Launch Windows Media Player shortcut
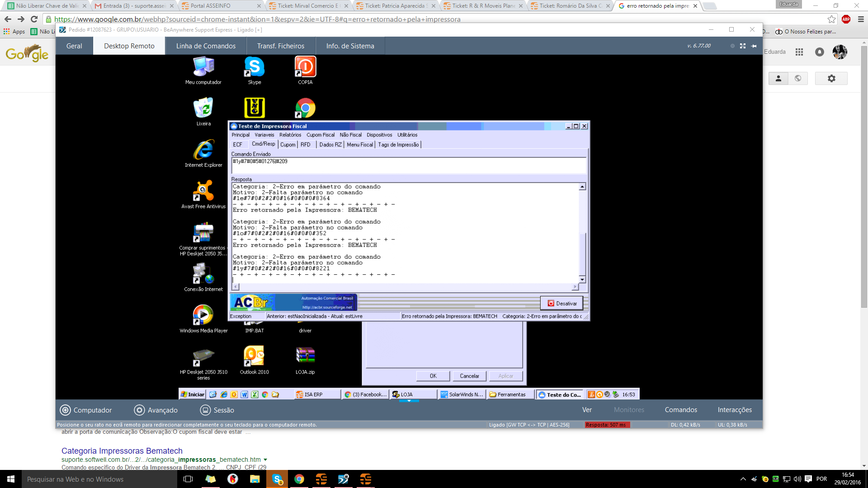868x488 pixels. pyautogui.click(x=203, y=319)
